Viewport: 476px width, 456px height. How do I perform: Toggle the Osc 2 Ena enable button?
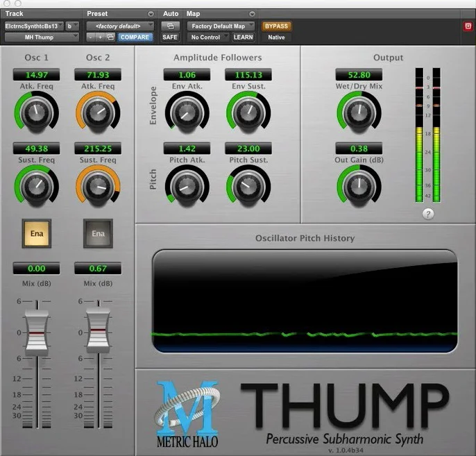tap(98, 233)
